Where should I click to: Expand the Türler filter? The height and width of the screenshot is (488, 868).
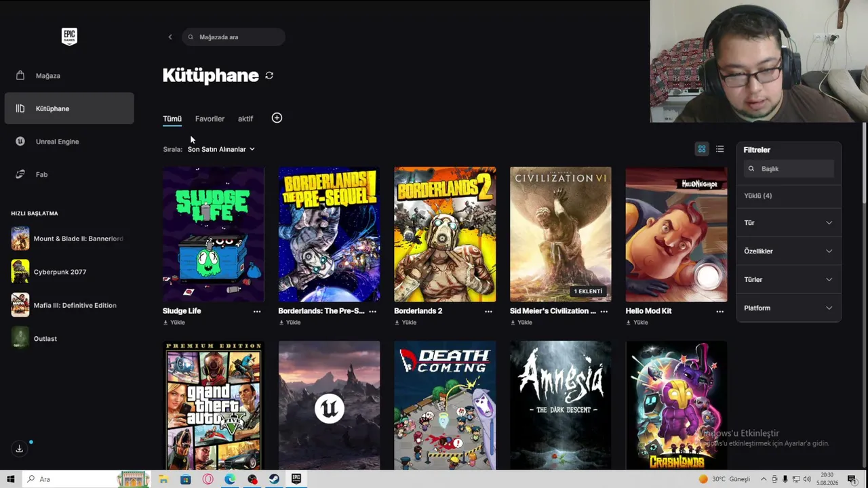[x=789, y=279]
